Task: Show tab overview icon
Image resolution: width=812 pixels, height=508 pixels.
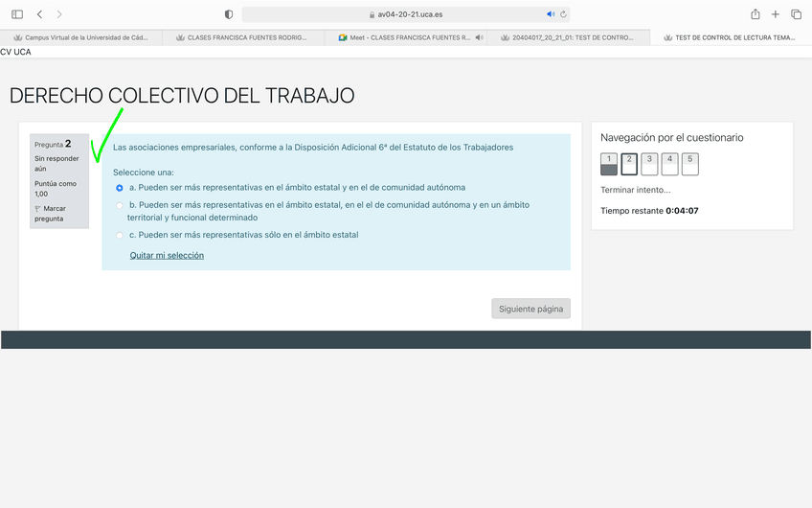Action: 796,14
